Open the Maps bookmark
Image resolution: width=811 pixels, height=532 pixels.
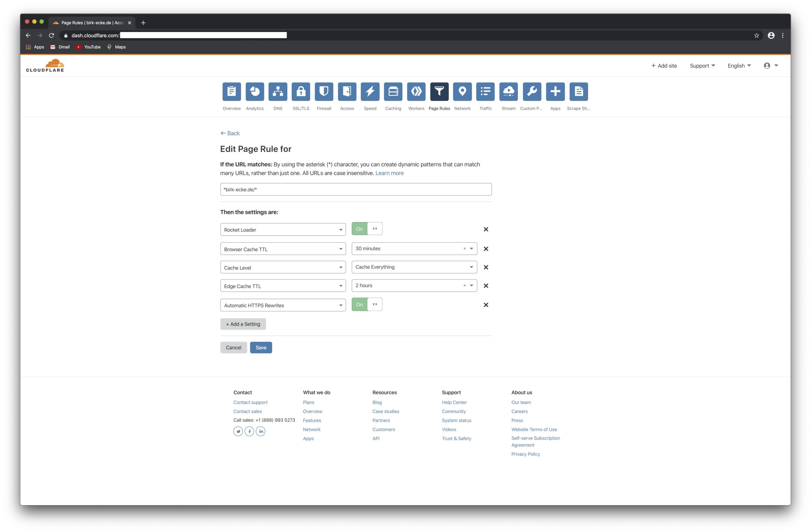click(117, 47)
